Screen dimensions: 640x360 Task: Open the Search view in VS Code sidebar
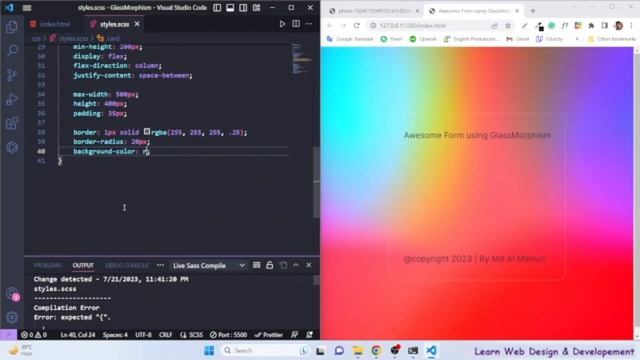coord(12,51)
